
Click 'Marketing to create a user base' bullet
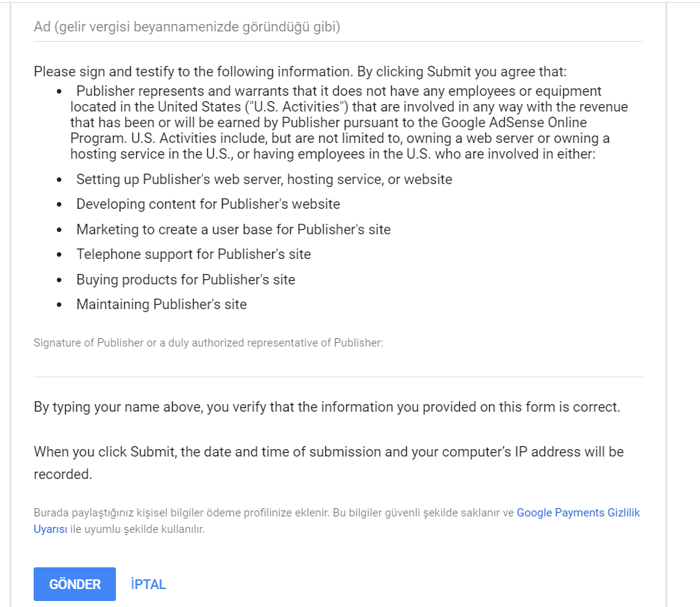[233, 230]
